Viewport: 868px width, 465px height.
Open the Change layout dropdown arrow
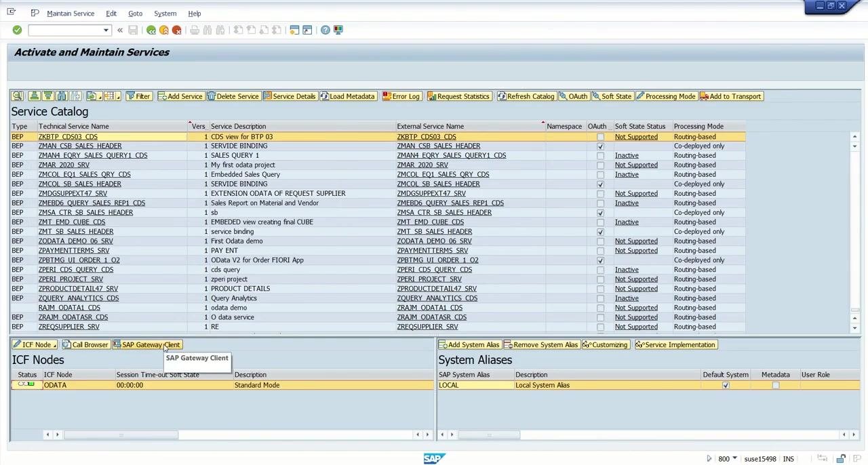pyautogui.click(x=119, y=98)
